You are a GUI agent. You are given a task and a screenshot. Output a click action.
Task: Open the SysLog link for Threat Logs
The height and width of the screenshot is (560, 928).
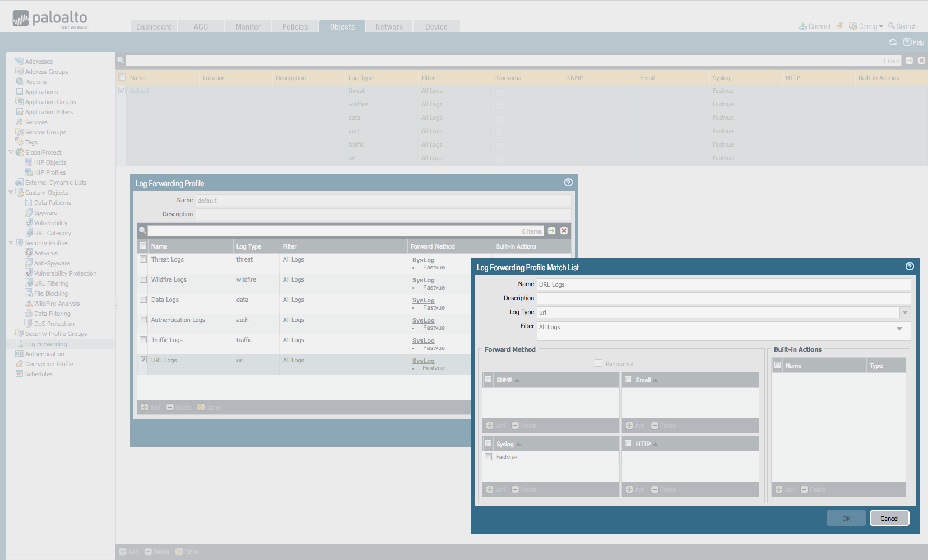pos(423,260)
